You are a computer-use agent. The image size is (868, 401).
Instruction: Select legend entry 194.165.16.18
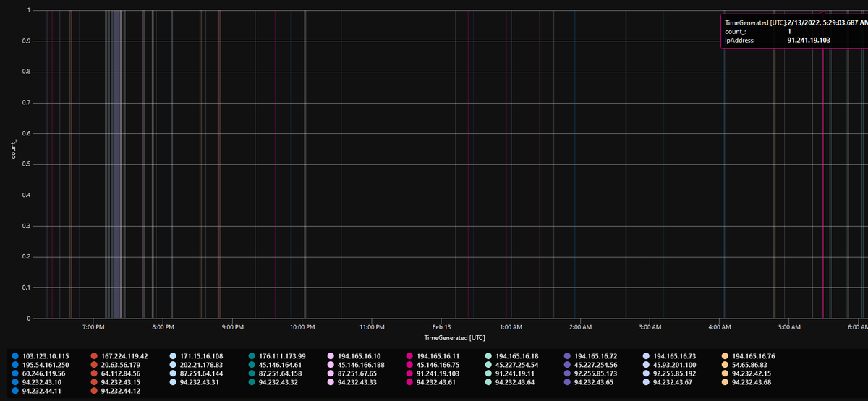[x=511, y=356]
